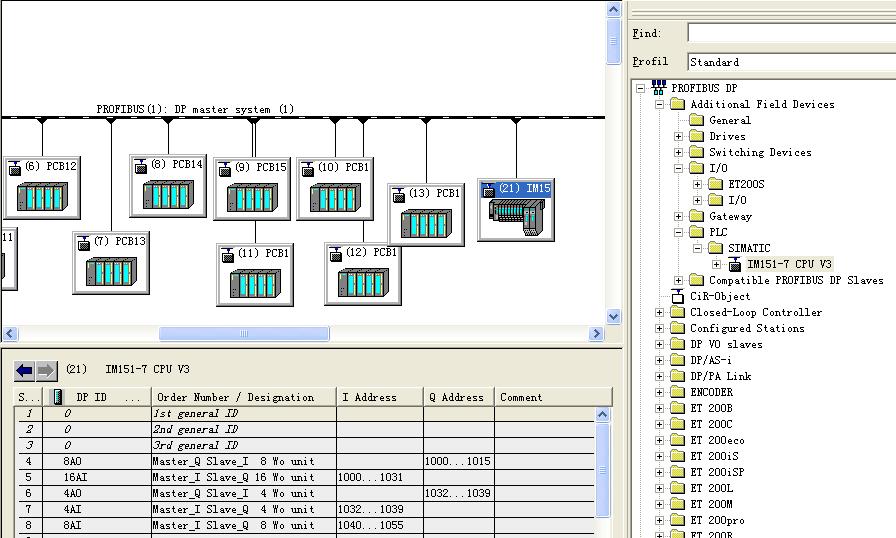Select the CiR-Object catalog icon

(x=678, y=296)
